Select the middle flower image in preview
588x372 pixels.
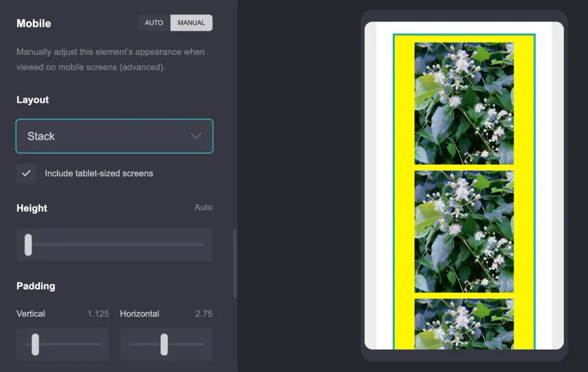click(464, 231)
